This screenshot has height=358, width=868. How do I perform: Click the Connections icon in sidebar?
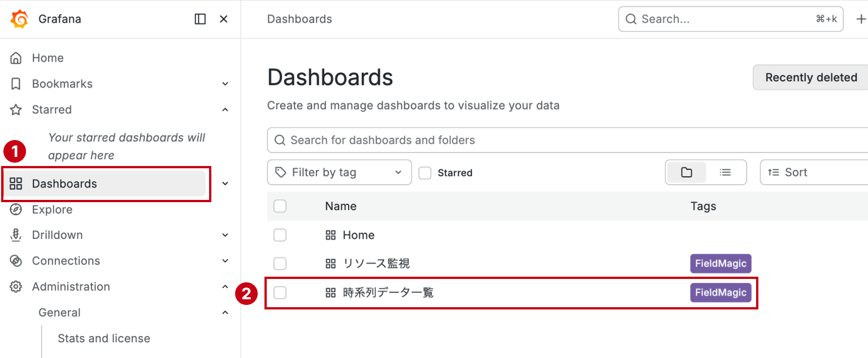coord(16,261)
